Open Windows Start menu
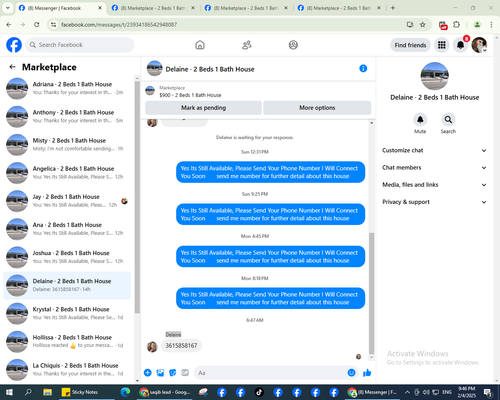The image size is (500, 400). click(x=9, y=392)
